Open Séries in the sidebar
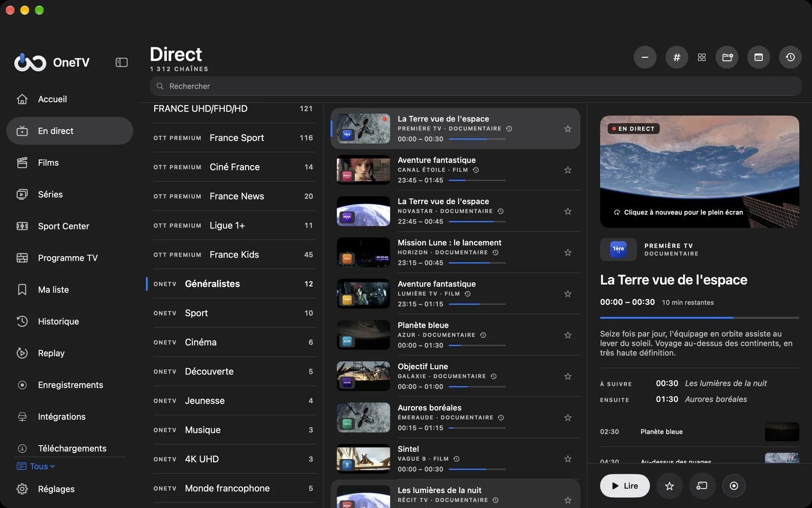Viewport: 812px width, 508px height. pos(70,195)
